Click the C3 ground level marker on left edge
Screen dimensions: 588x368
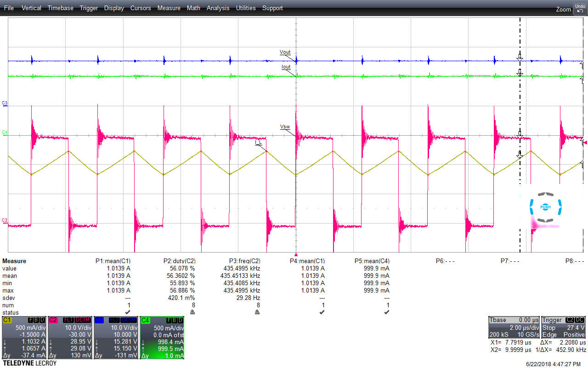[x=5, y=104]
